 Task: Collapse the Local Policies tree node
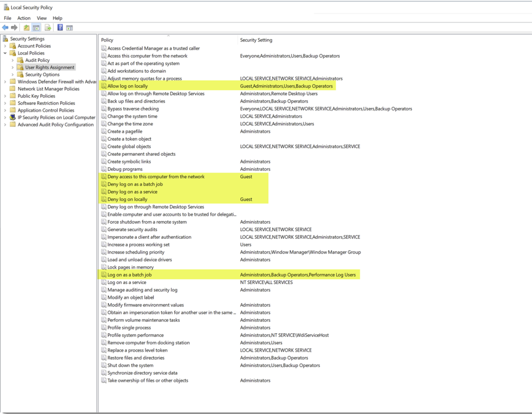pyautogui.click(x=5, y=53)
